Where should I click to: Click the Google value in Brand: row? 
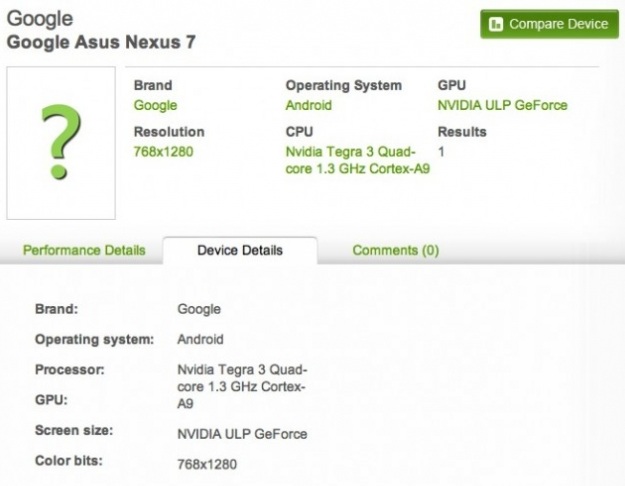click(x=199, y=310)
